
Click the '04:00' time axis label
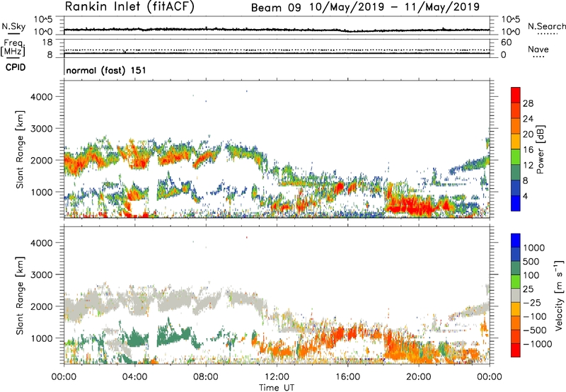pyautogui.click(x=135, y=377)
